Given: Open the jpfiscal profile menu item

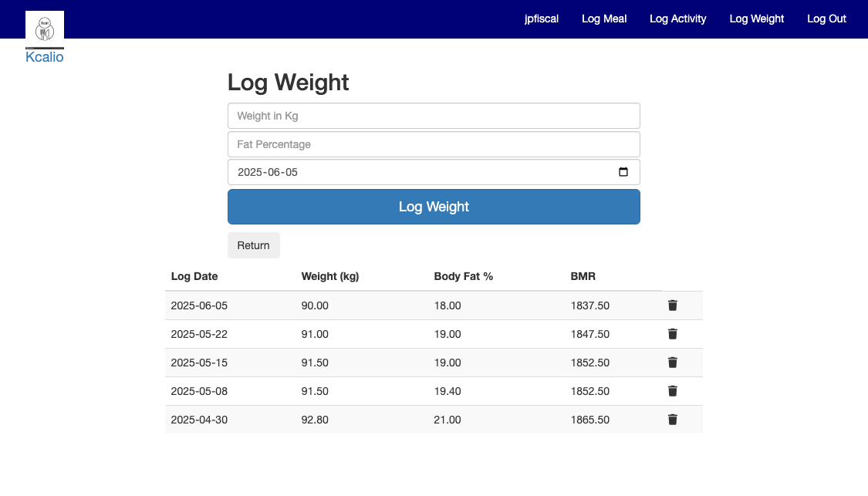Looking at the screenshot, I should pos(542,19).
